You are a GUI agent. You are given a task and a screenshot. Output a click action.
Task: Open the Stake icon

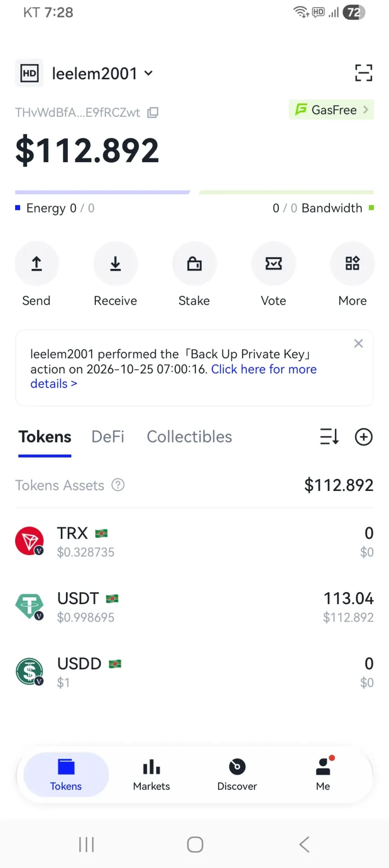point(194,263)
